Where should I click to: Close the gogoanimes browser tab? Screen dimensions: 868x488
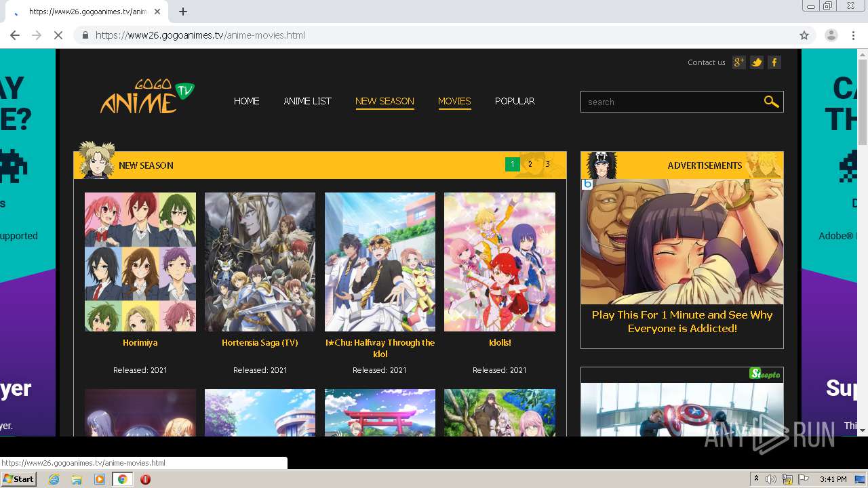[x=157, y=12]
